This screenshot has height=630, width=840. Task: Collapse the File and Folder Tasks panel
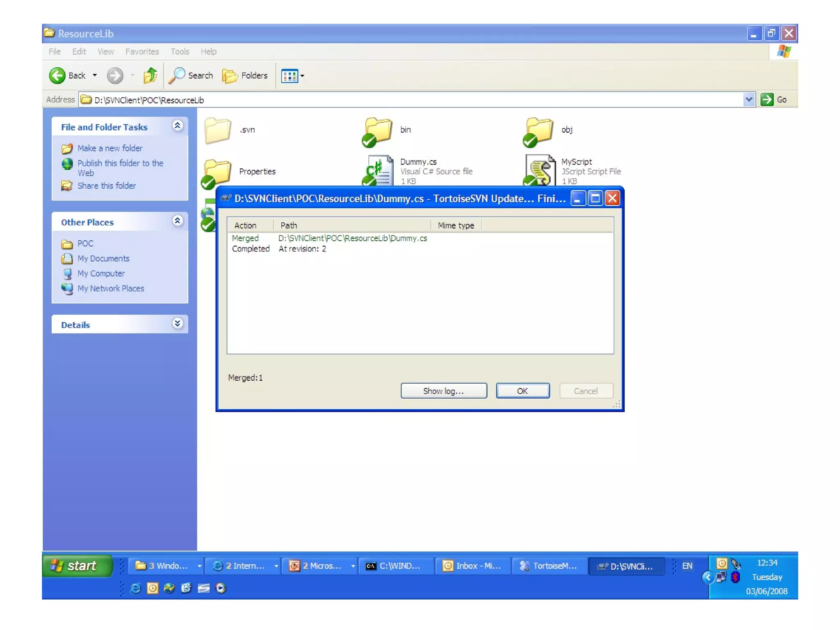[177, 126]
